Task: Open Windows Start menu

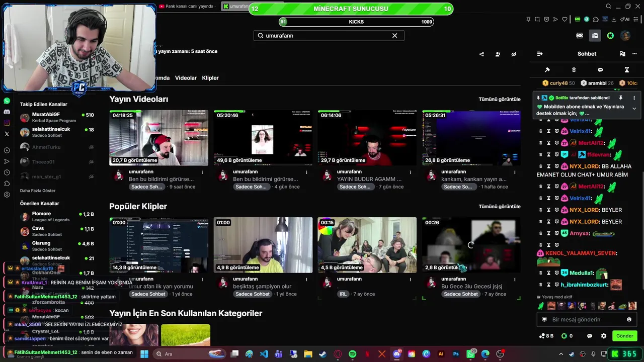Action: 144,354
